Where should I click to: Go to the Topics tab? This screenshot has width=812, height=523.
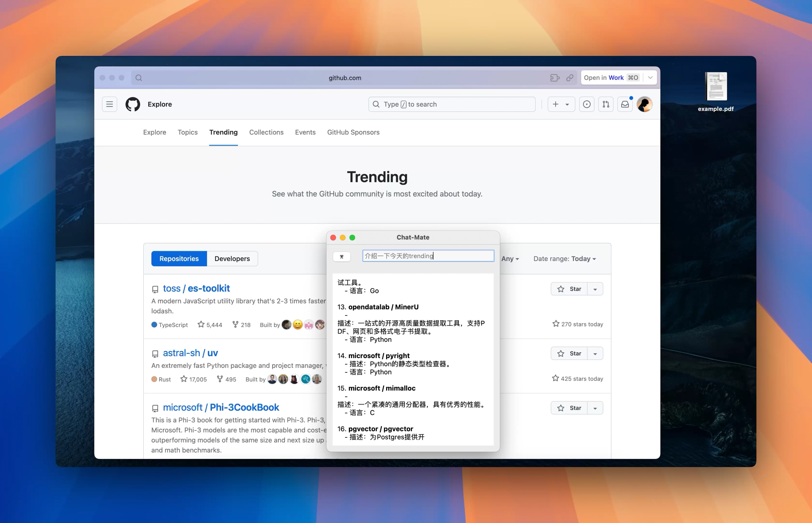[x=187, y=132]
